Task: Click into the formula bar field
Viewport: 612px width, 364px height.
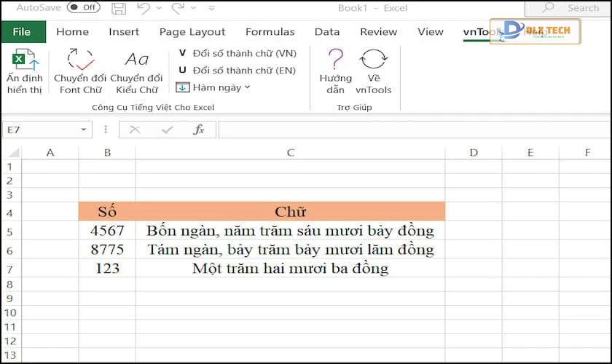Action: (x=415, y=130)
